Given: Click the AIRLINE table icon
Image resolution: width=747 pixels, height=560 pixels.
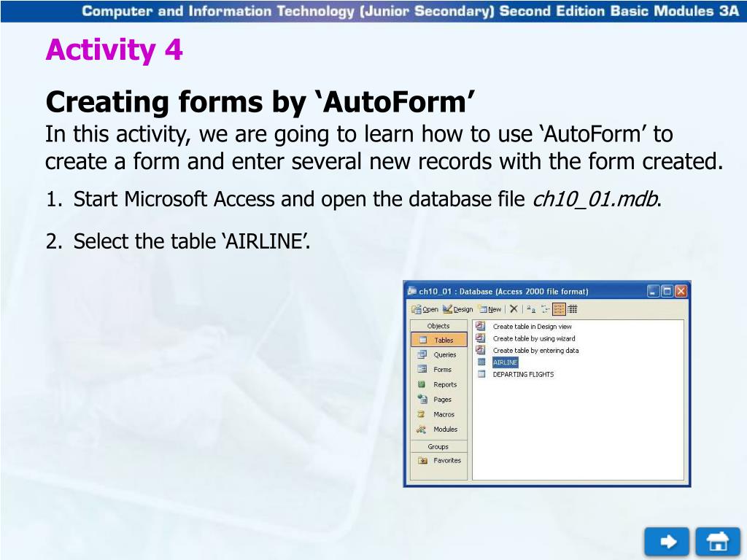Looking at the screenshot, I should tap(481, 362).
